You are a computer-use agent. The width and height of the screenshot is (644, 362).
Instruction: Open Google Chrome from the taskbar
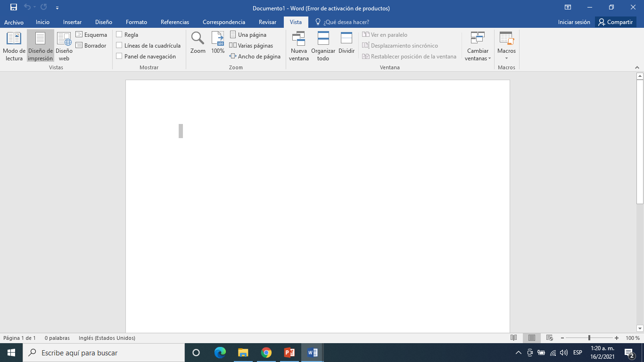266,353
